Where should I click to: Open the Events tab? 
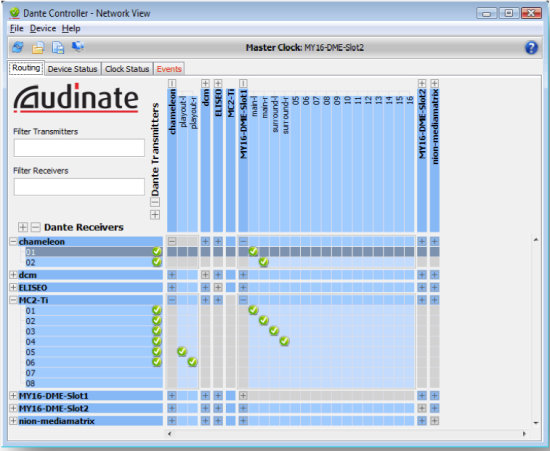tap(169, 69)
